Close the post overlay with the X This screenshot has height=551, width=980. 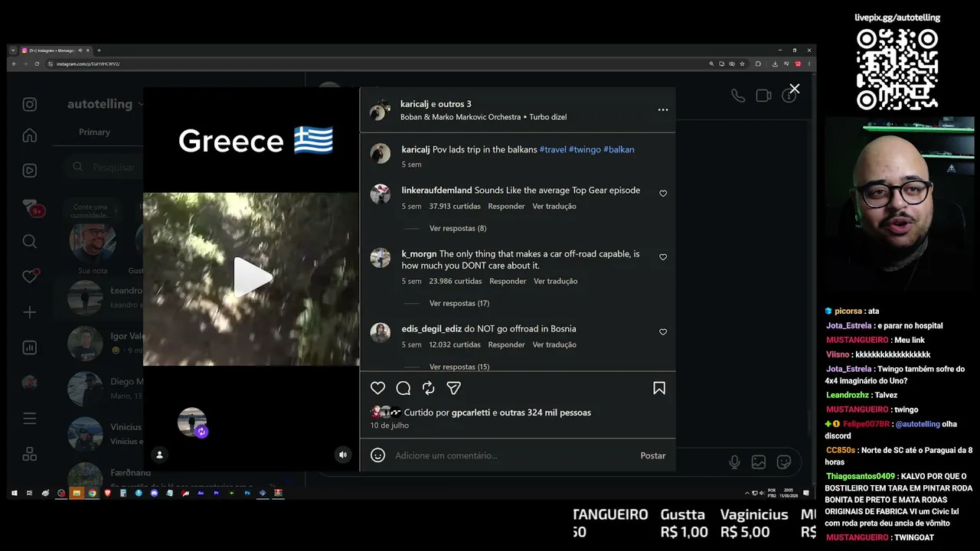(x=795, y=89)
